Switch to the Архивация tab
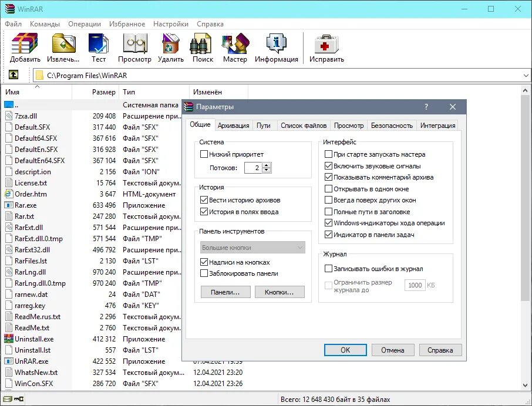 click(x=233, y=126)
